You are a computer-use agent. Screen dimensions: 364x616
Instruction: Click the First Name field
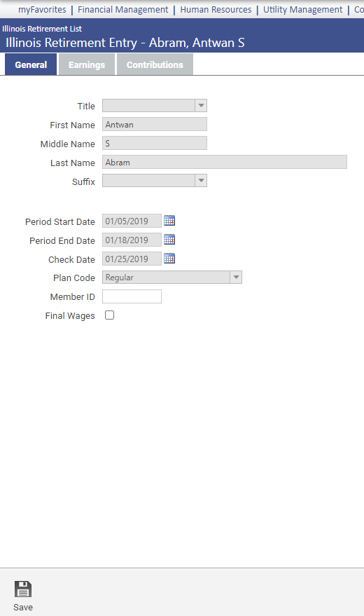click(x=155, y=124)
